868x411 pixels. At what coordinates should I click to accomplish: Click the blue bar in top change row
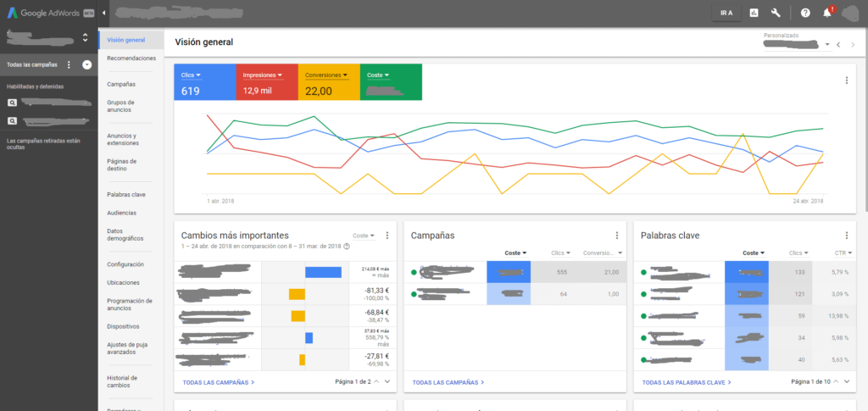(x=323, y=272)
